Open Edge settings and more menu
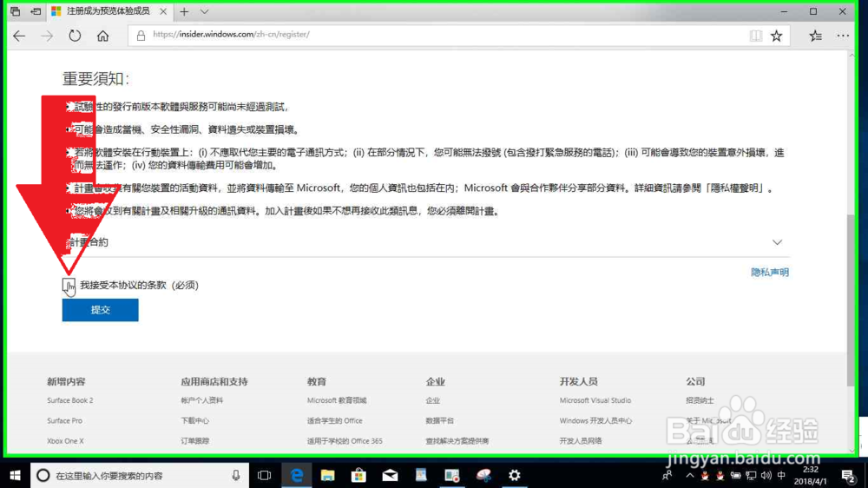Viewport: 868px width, 488px height. point(843,36)
